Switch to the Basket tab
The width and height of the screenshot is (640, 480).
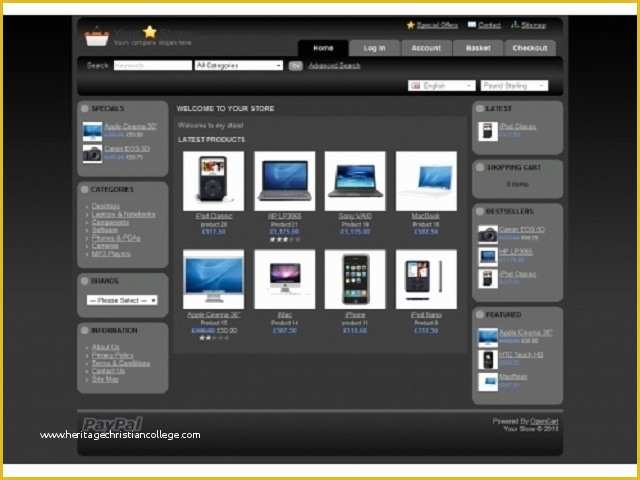(x=478, y=48)
